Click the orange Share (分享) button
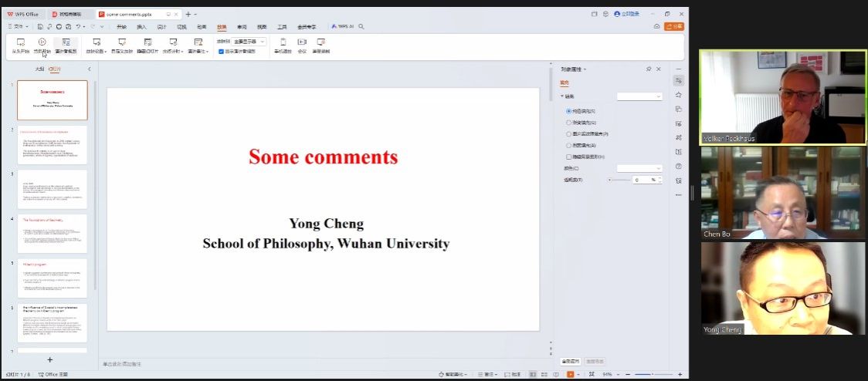The image size is (868, 381). coord(674,26)
